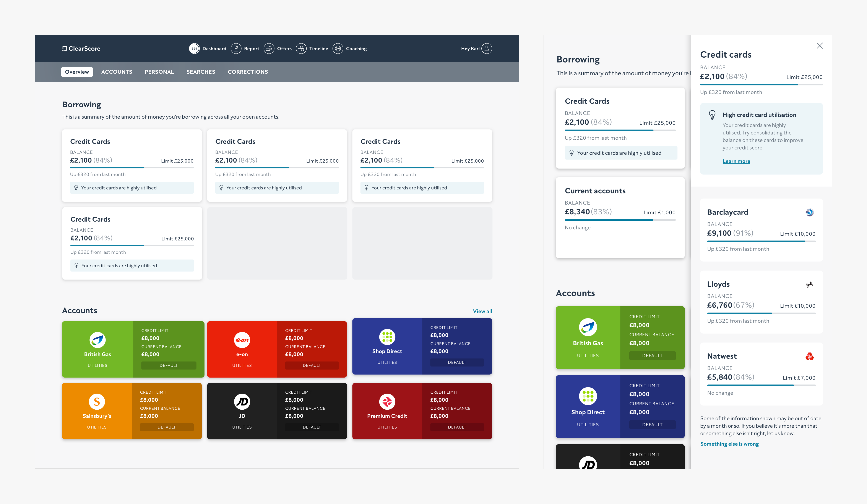
Task: Click the Hey Karl profile icon
Action: 487,48
